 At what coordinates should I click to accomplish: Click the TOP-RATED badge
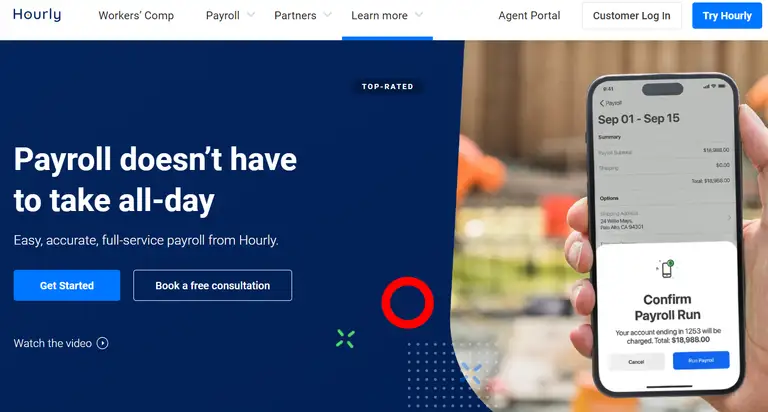coord(387,87)
